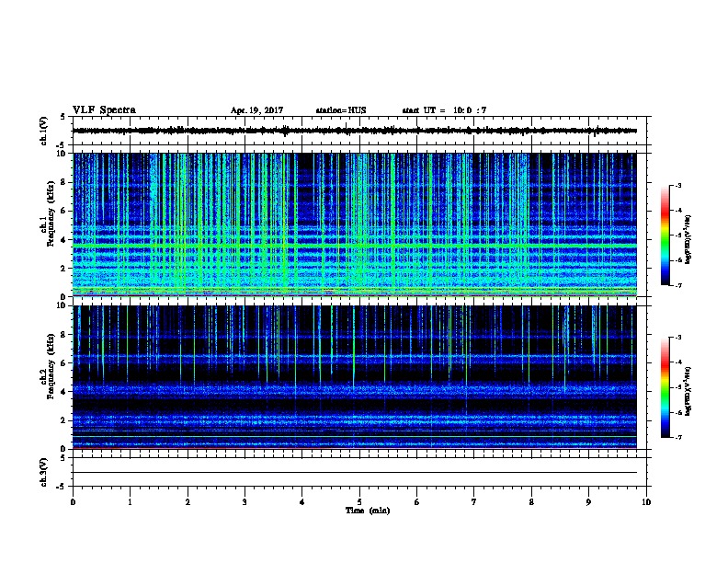Click the ch.2 'Frequency (kHz)' axis label
The image size is (728, 563).
tap(51, 365)
